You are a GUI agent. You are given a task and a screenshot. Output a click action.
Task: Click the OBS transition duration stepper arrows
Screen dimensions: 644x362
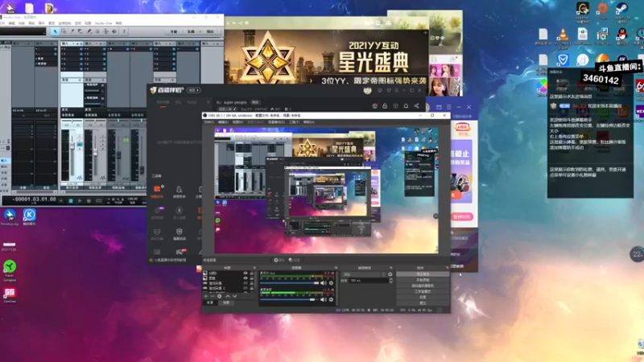coord(390,281)
